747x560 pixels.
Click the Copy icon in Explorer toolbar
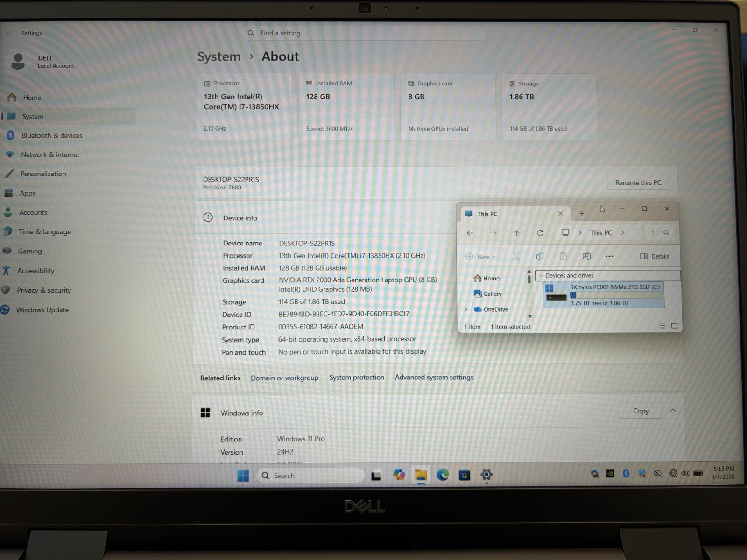540,256
